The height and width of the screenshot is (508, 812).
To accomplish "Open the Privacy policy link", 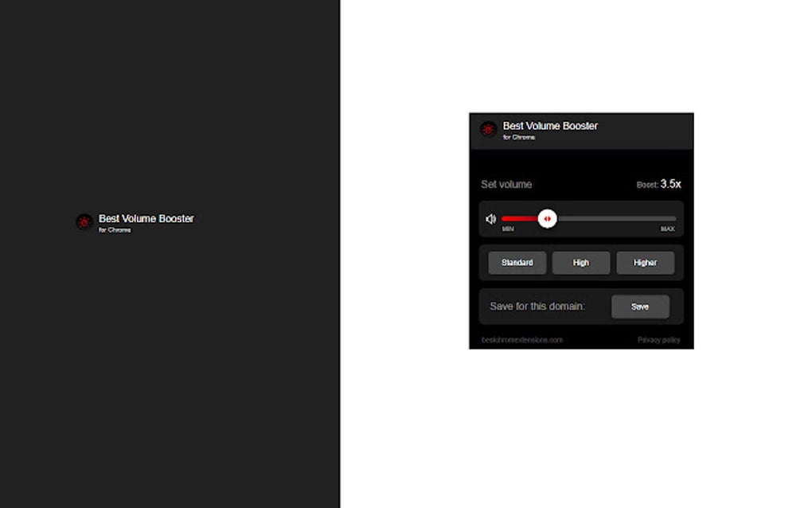I will tap(658, 340).
